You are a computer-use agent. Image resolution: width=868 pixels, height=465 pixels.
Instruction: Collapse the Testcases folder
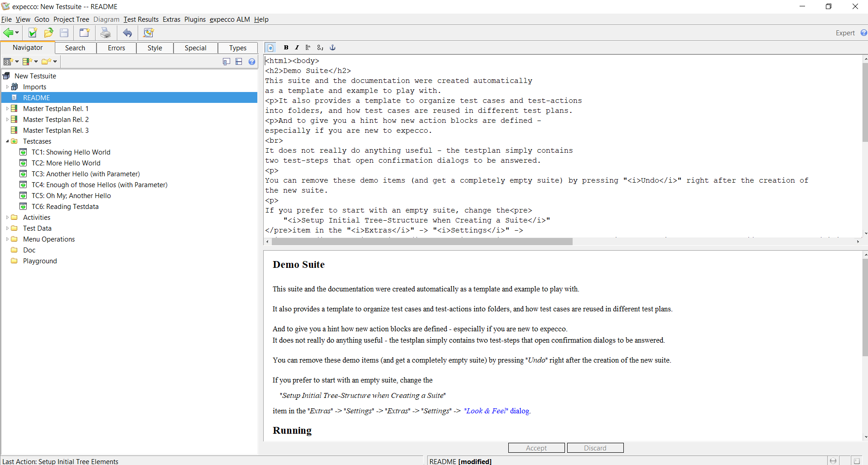coord(7,141)
